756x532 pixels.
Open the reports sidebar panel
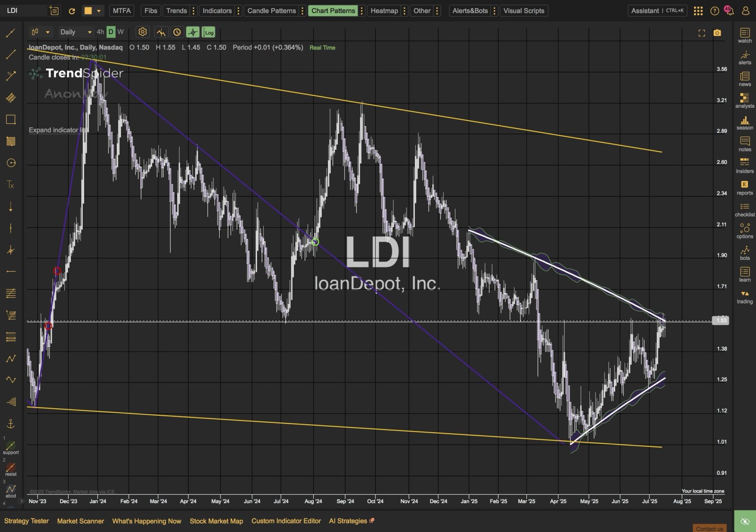pos(745,188)
